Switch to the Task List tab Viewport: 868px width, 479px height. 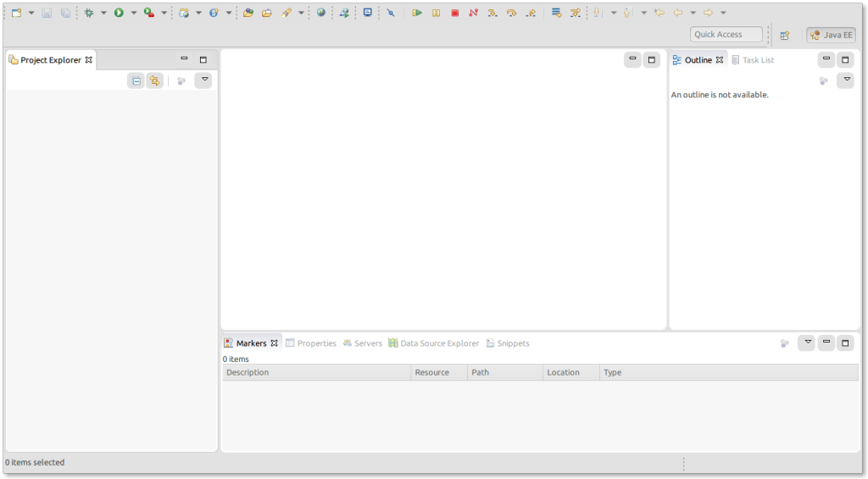tap(753, 60)
